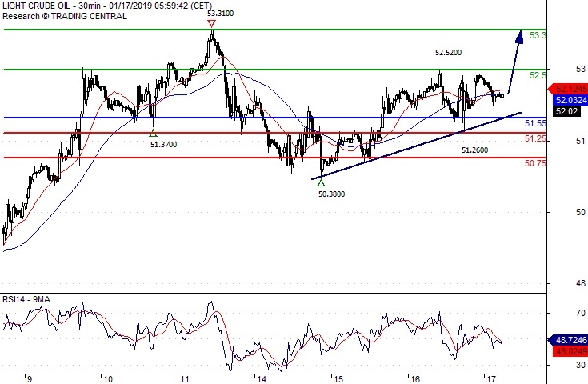The width and height of the screenshot is (588, 384).
Task: Click the price axis label 48
Action: point(581,284)
